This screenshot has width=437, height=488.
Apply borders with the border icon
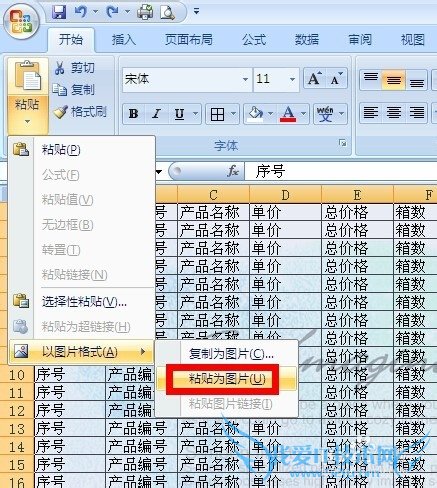pyautogui.click(x=217, y=114)
